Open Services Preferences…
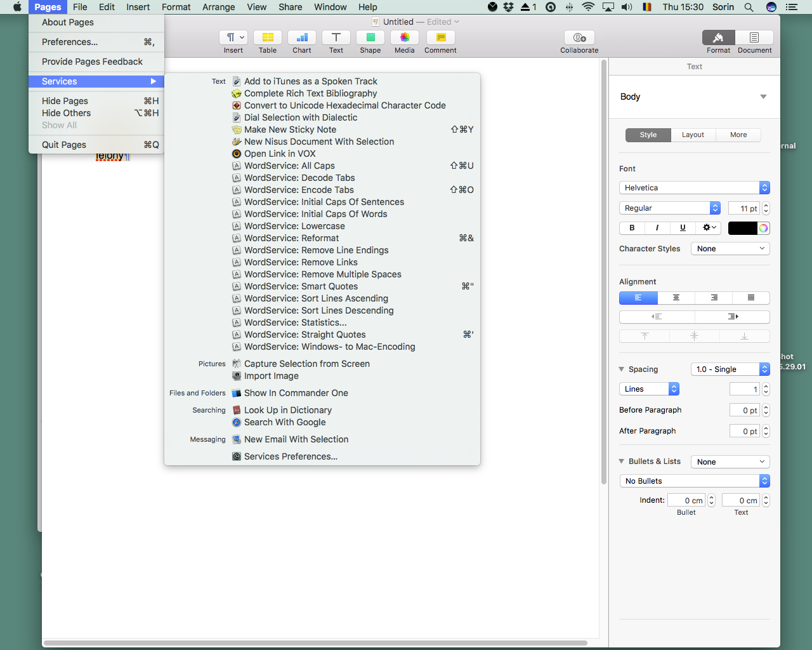 coord(291,456)
